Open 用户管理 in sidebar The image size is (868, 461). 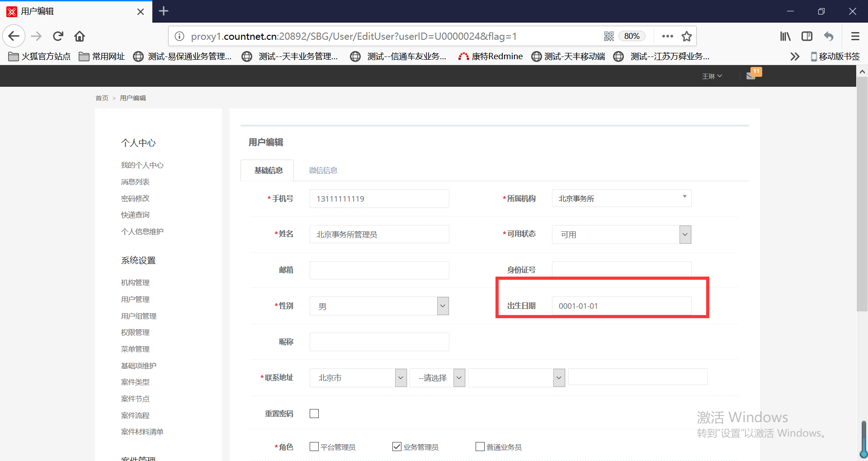click(x=135, y=299)
